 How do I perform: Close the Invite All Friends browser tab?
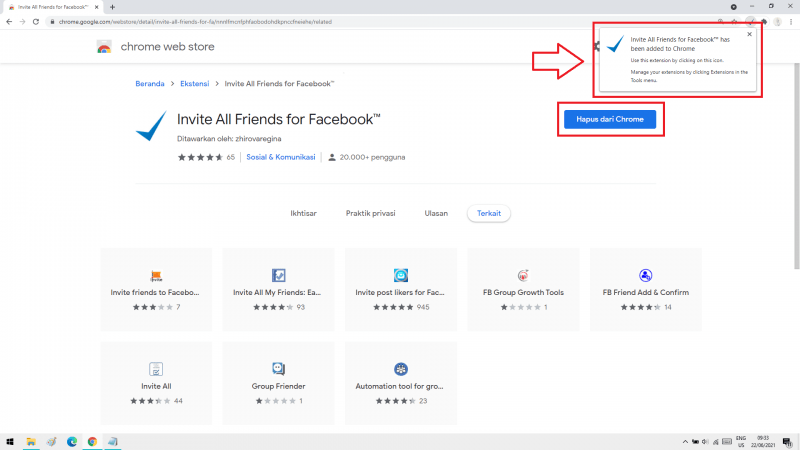96,7
